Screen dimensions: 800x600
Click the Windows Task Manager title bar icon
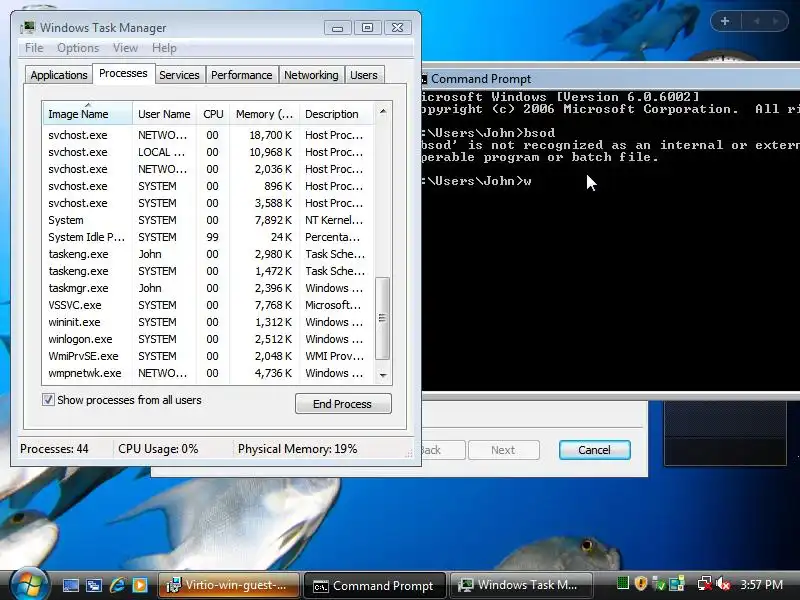(x=28, y=27)
